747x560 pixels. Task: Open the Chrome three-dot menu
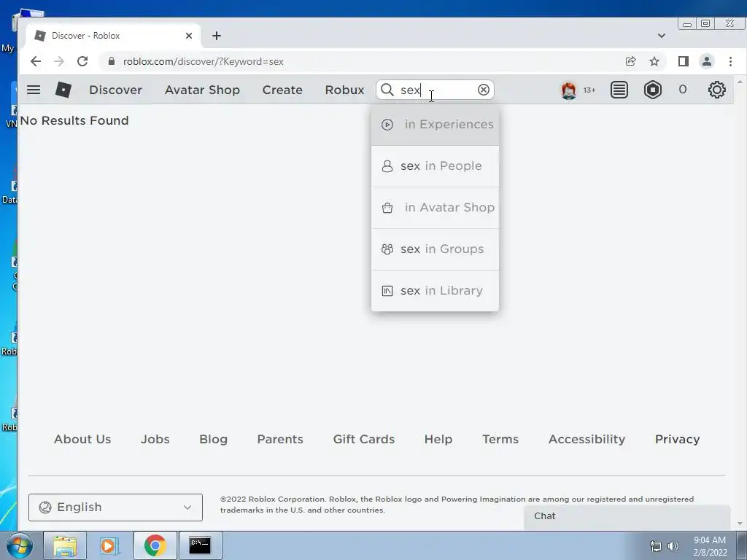(730, 61)
